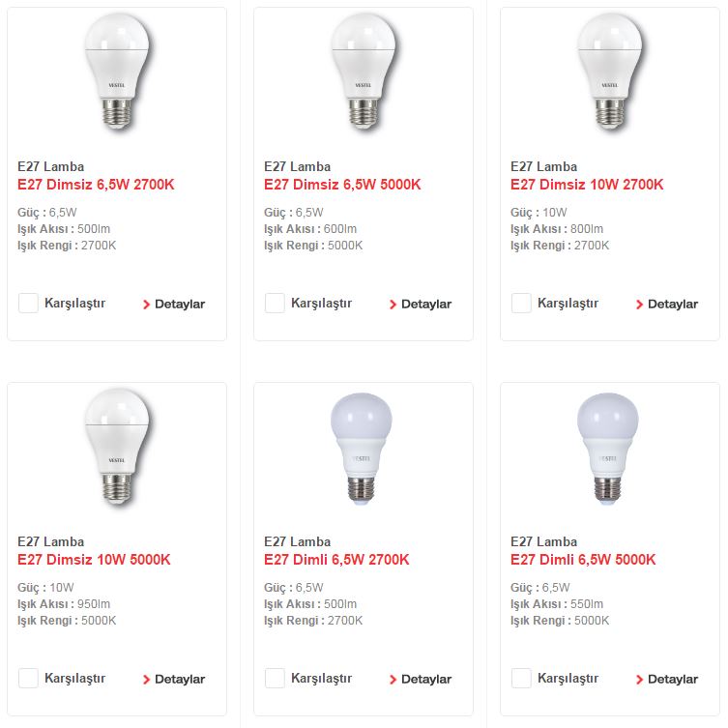The image size is (728, 728).
Task: Go to Detaylar of E27 Dimli 6,5W 5000K
Action: pyautogui.click(x=668, y=680)
